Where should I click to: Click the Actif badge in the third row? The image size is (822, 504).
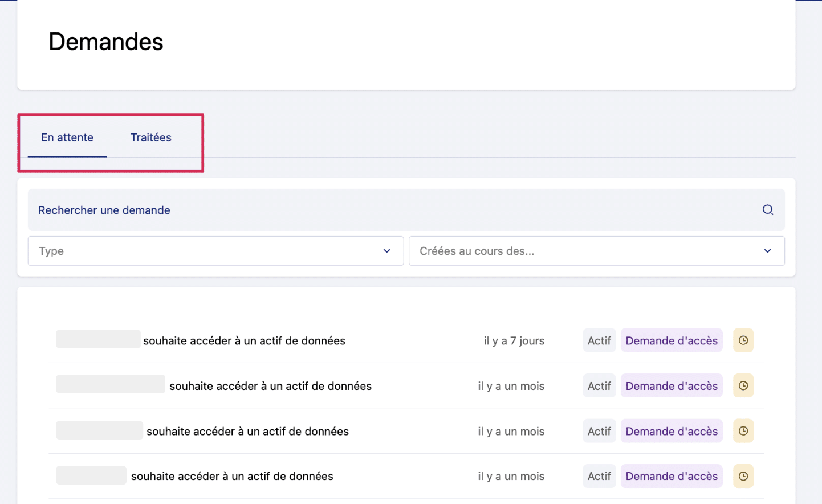(x=599, y=431)
